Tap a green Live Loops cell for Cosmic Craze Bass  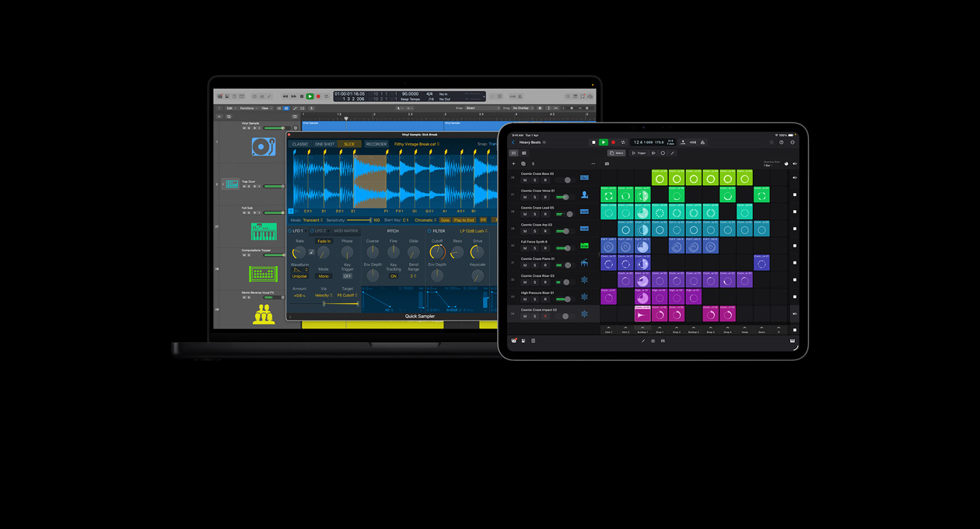[x=661, y=177]
